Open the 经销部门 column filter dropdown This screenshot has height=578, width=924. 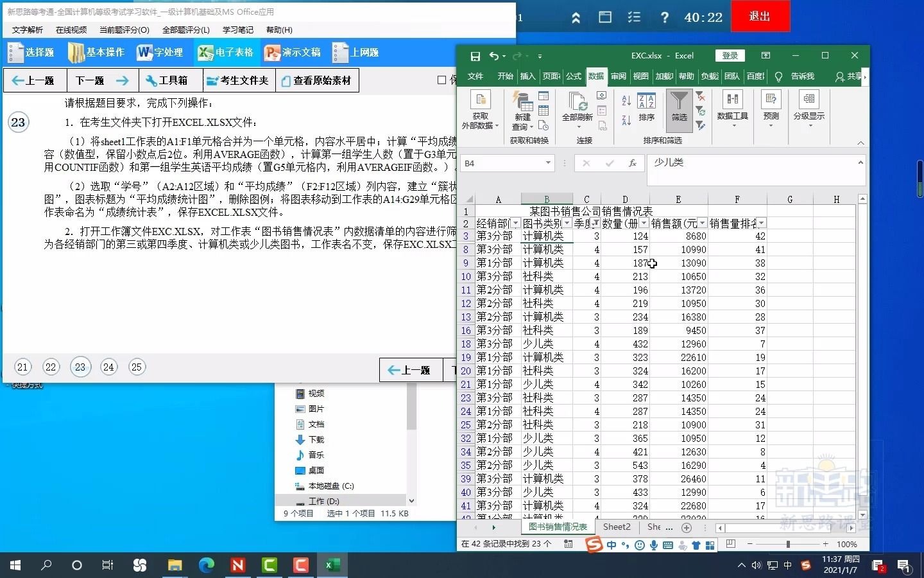[516, 223]
